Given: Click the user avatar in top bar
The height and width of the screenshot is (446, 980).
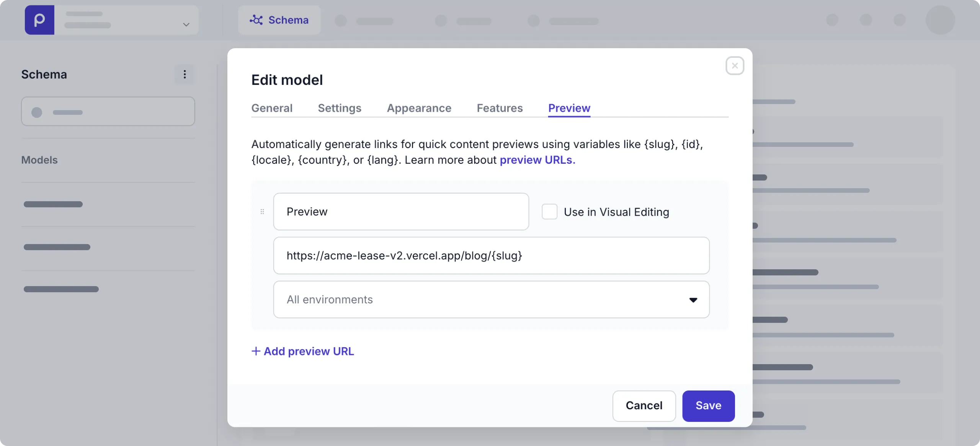Looking at the screenshot, I should point(940,20).
